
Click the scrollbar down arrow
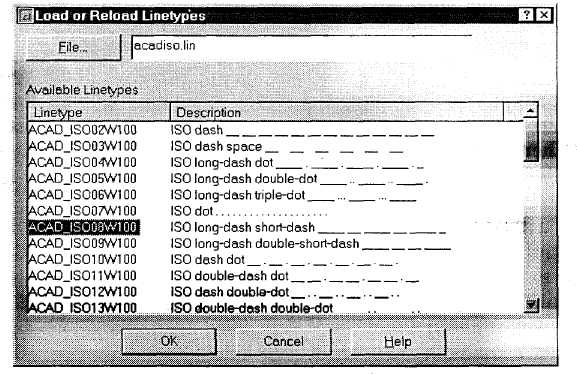coord(531,305)
